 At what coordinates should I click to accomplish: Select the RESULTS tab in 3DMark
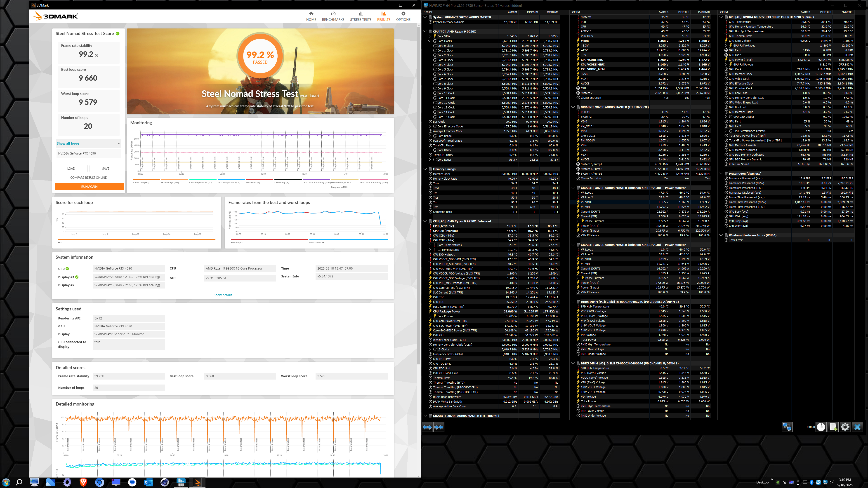383,16
